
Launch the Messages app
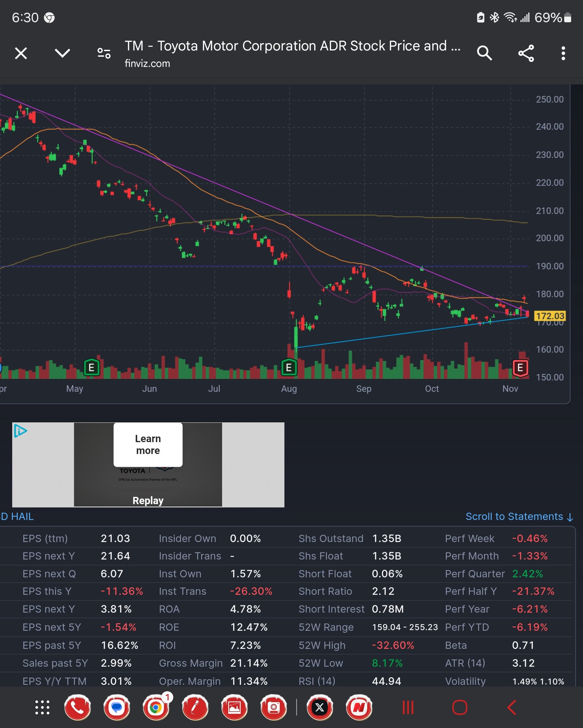tap(116, 708)
